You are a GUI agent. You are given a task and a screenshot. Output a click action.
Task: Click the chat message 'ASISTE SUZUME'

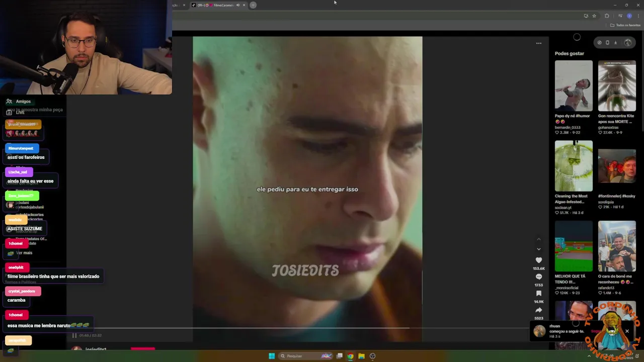click(x=25, y=229)
